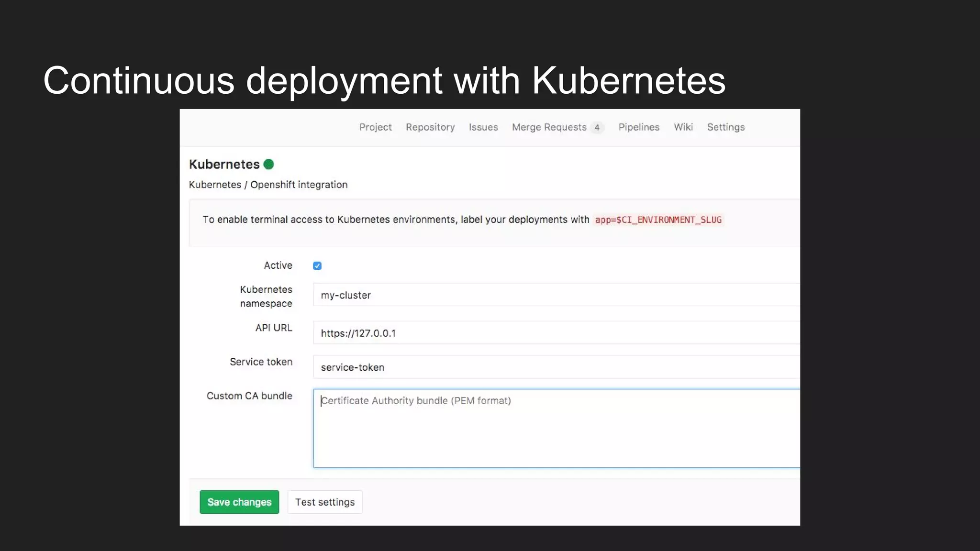980x551 pixels.
Task: Open the Wiki tab
Action: 683,127
